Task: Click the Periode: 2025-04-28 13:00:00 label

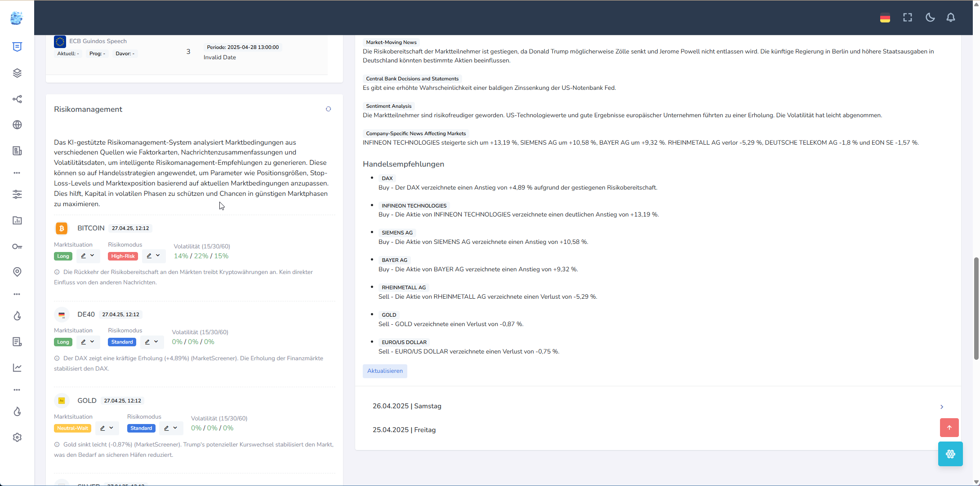Action: (x=243, y=47)
